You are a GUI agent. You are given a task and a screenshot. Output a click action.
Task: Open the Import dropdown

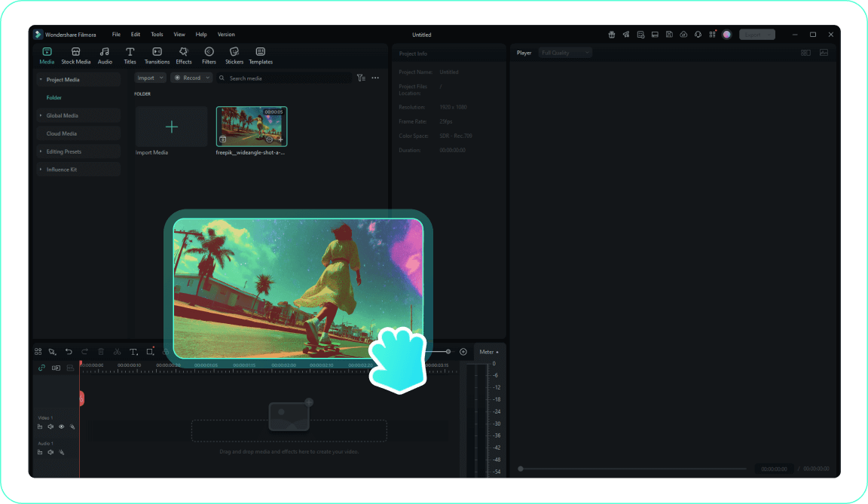pos(150,78)
